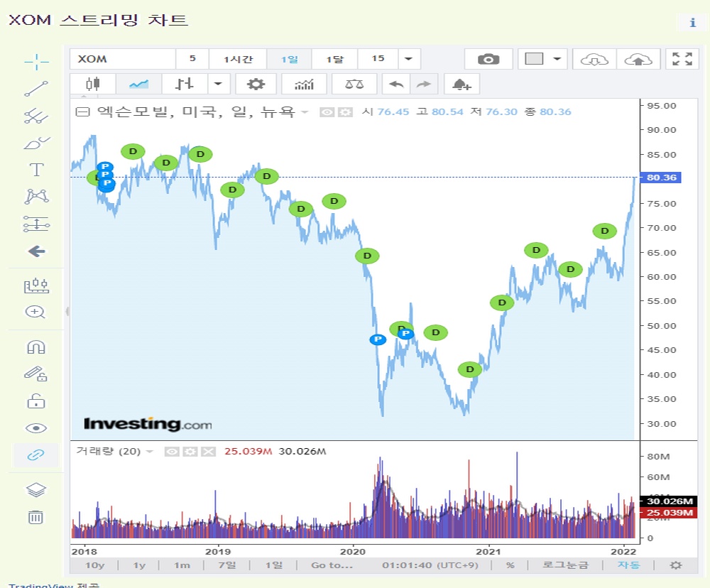
Task: Toggle 거래량 indicator visibility eye
Action: (172, 452)
